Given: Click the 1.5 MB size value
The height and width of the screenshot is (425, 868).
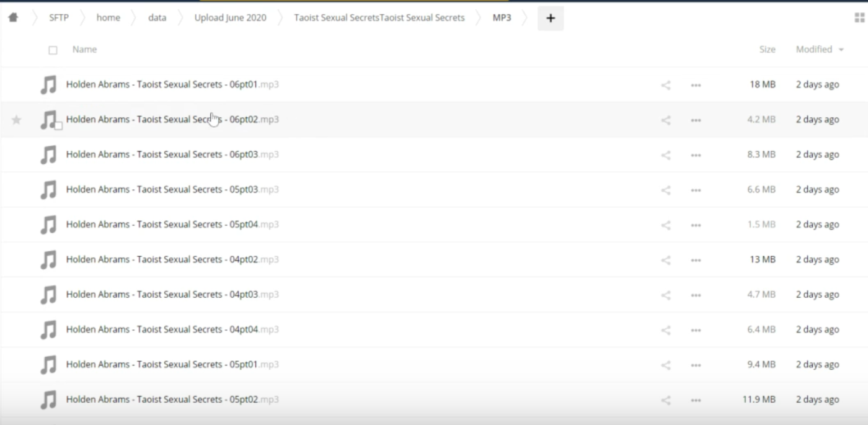Looking at the screenshot, I should pos(761,225).
